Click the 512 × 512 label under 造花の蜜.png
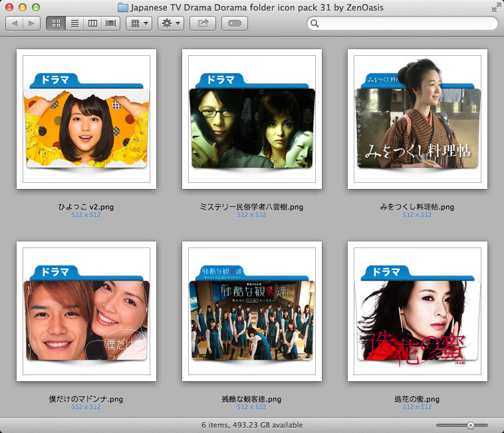 [x=417, y=406]
